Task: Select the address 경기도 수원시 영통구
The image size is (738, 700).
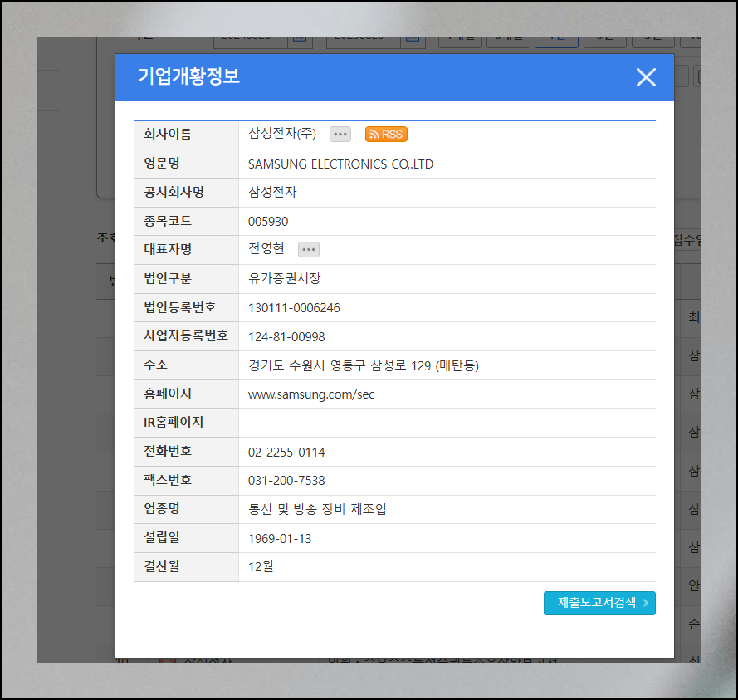Action: coord(307,365)
